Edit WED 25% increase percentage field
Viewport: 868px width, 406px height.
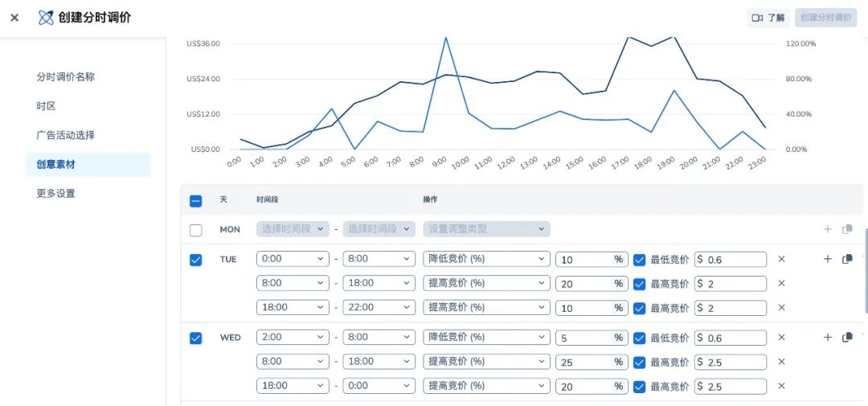coord(592,363)
